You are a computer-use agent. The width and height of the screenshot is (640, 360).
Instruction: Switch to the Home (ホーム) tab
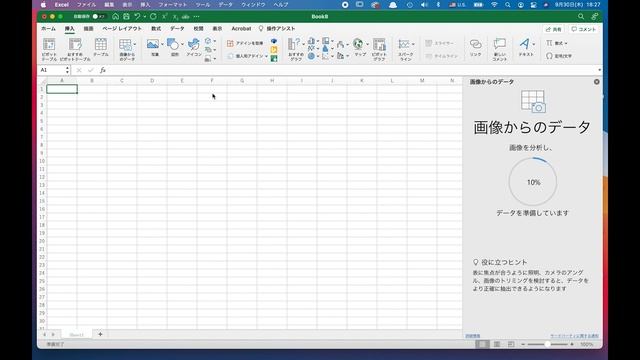tap(48, 29)
